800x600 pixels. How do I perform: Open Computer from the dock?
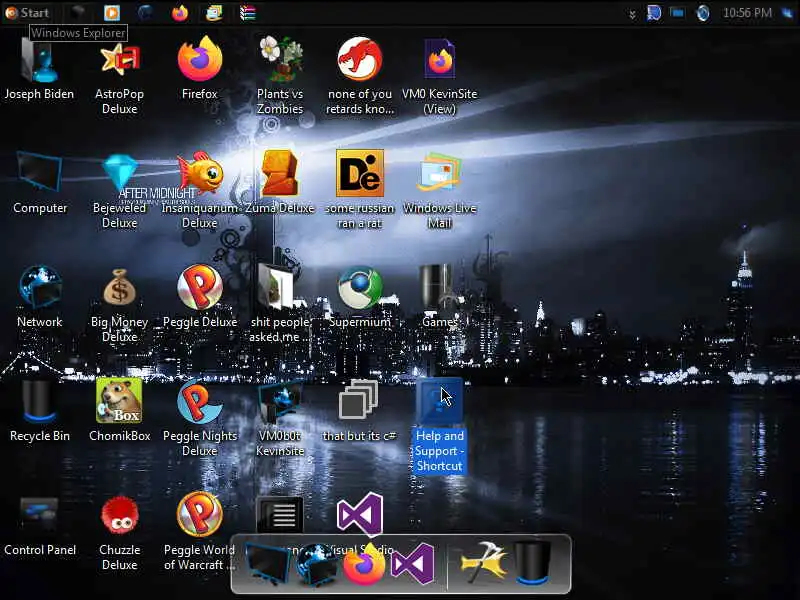[x=267, y=565]
